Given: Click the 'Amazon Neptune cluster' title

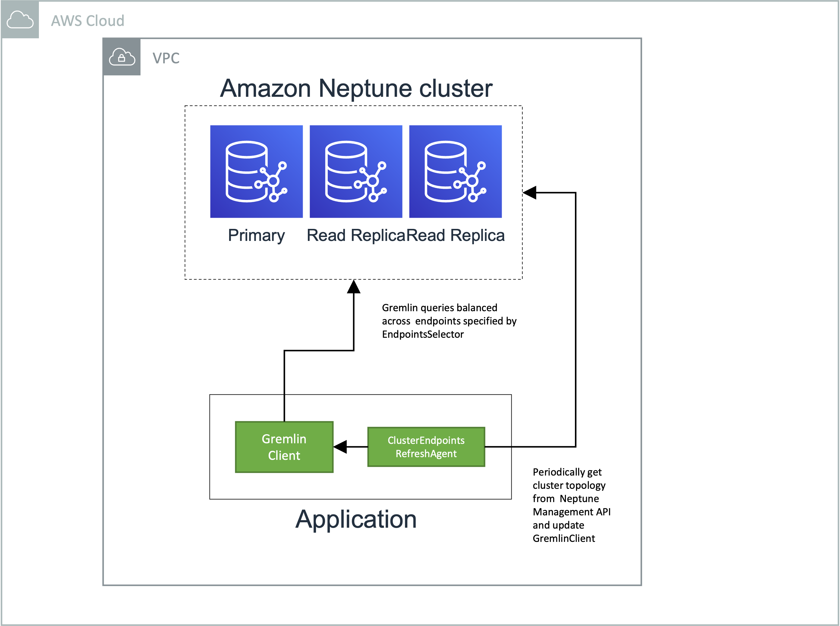Looking at the screenshot, I should pos(356,88).
